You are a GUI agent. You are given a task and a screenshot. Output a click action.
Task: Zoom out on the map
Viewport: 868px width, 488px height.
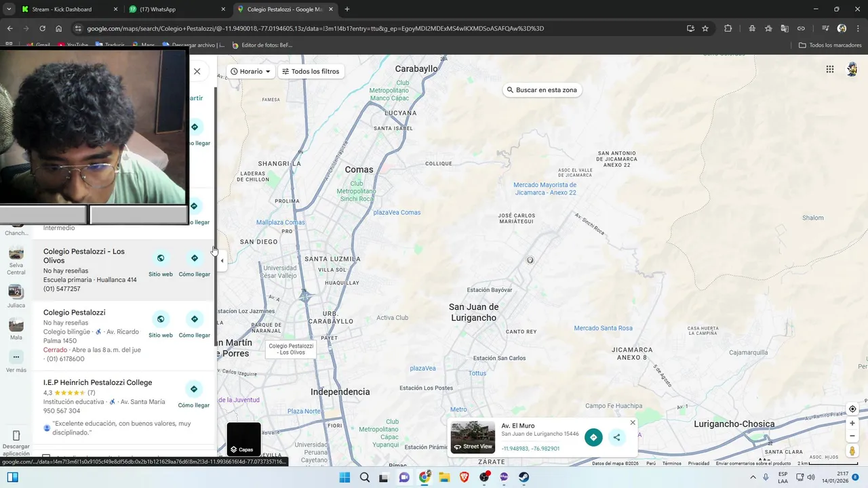pos(852,436)
